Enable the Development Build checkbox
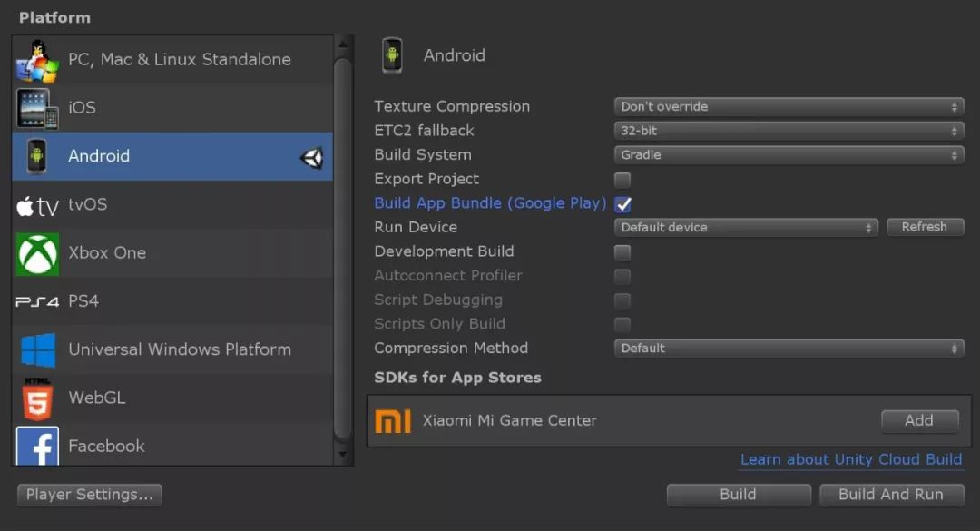Screen dimensions: 980x531 [622, 252]
